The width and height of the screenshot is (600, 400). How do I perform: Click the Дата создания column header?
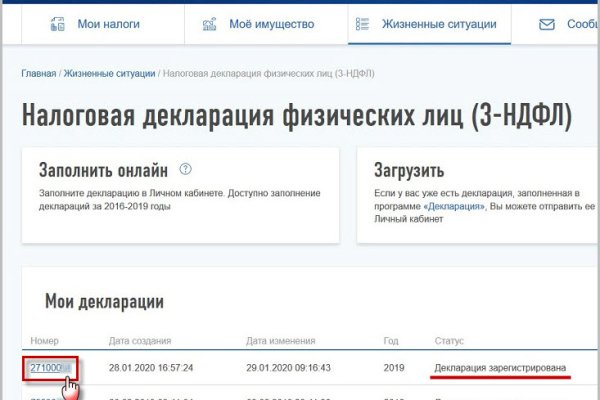tap(142, 341)
